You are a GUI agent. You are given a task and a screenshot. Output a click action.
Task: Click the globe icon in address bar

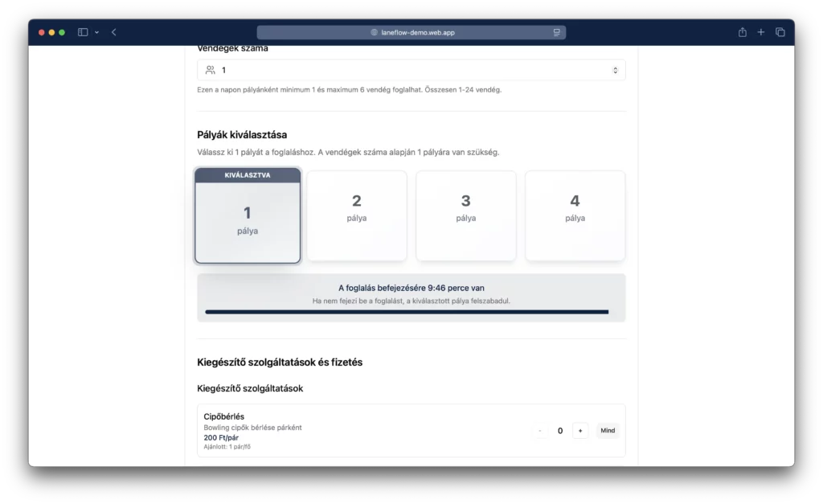click(x=374, y=33)
